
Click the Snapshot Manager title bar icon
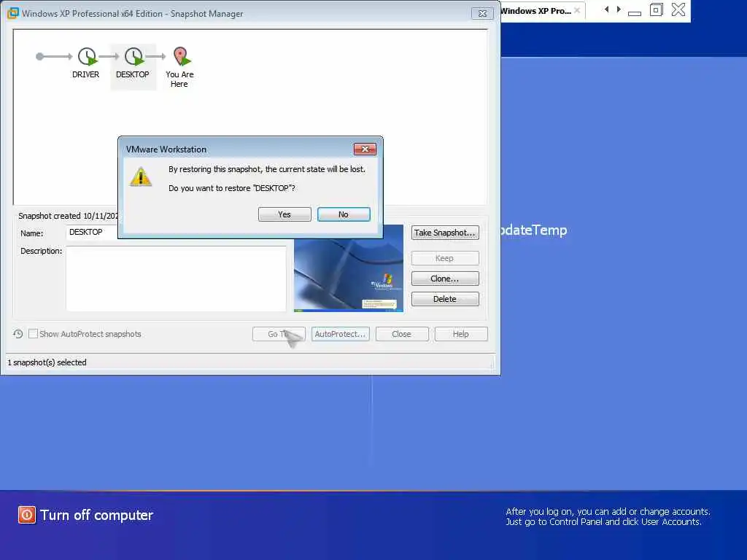click(13, 13)
